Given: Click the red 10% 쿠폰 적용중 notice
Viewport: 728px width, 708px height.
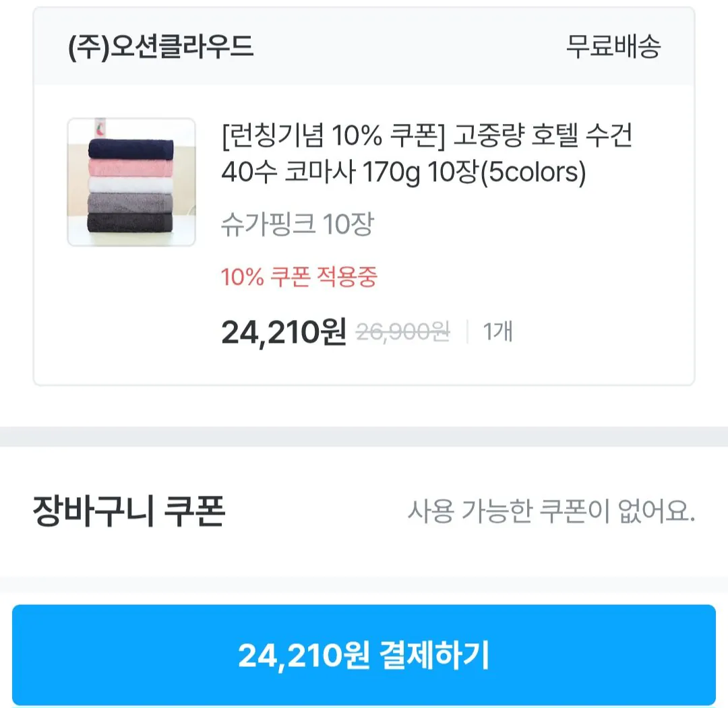Looking at the screenshot, I should pyautogui.click(x=299, y=277).
